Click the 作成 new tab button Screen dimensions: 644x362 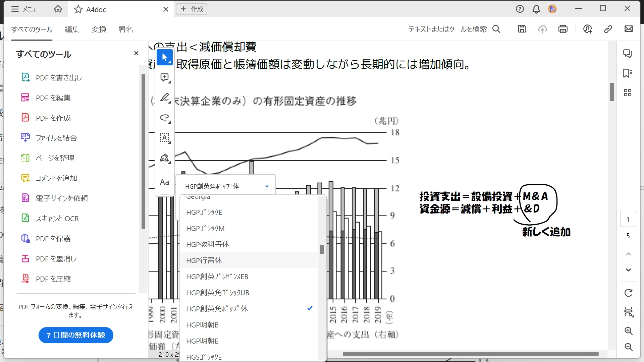click(192, 9)
